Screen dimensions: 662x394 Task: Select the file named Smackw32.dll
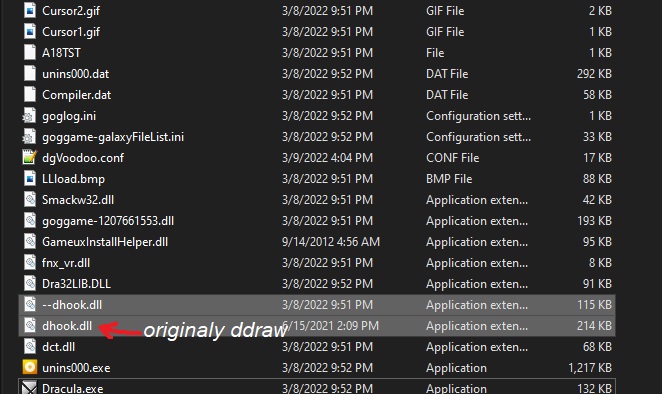point(78,200)
